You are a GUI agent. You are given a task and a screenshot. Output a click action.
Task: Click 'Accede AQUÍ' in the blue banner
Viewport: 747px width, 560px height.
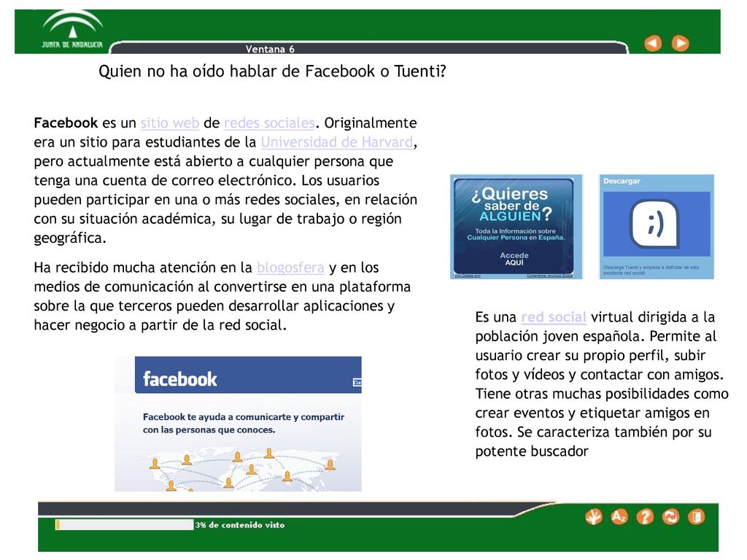(x=514, y=259)
